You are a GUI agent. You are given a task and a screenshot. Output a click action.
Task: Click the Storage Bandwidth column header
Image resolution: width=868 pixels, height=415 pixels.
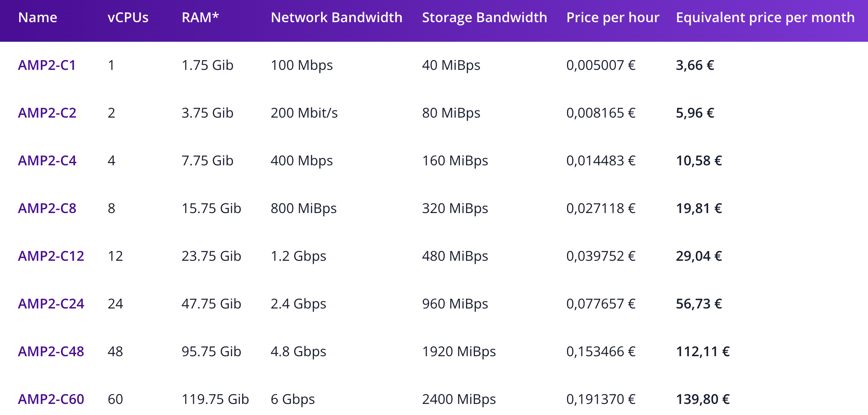485,17
